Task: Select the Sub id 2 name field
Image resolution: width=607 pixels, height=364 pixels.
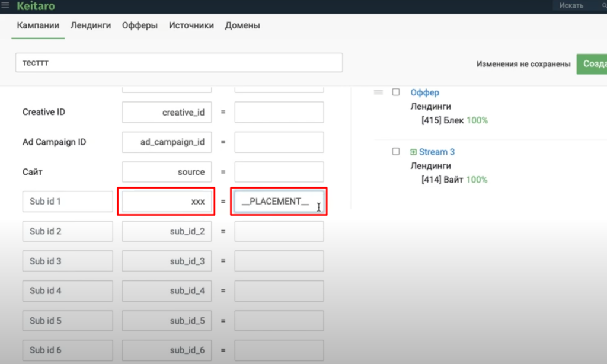Action: click(x=68, y=231)
